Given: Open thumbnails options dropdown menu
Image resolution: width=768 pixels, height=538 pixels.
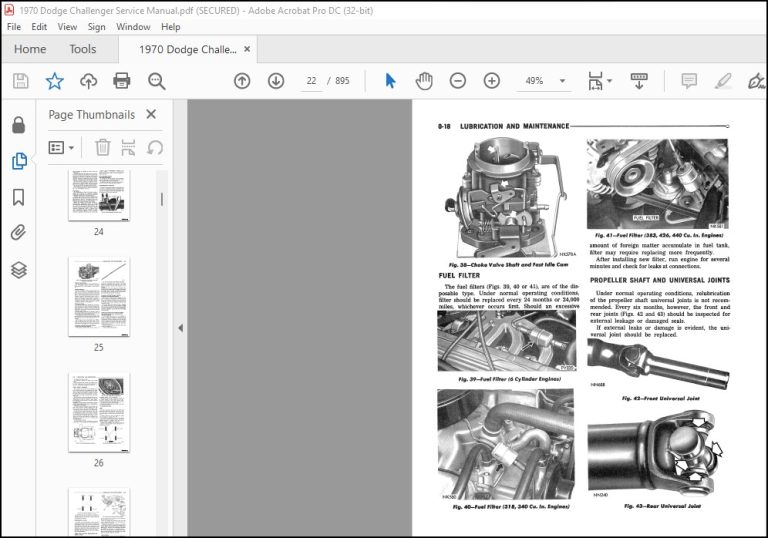Looking at the screenshot, I should point(61,147).
